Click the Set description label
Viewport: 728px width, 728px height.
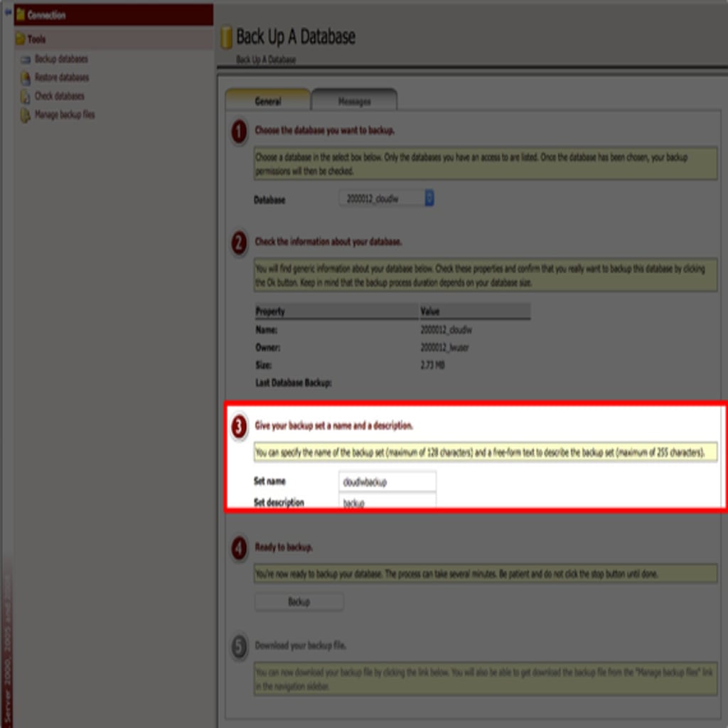(x=279, y=503)
